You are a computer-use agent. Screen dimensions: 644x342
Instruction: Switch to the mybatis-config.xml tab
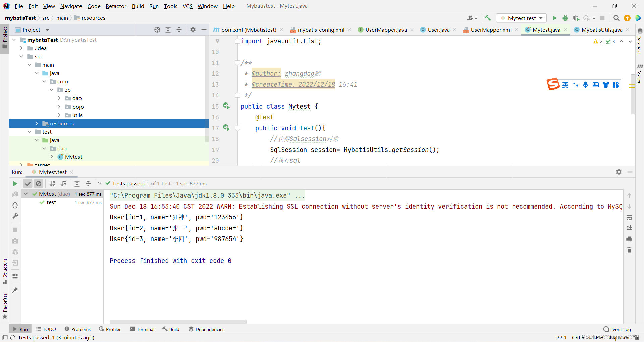(321, 30)
